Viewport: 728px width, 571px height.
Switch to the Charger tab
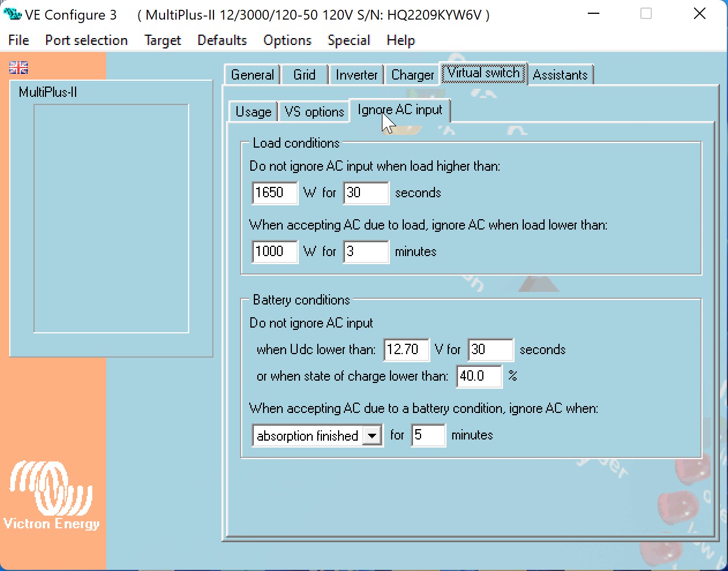(x=412, y=75)
